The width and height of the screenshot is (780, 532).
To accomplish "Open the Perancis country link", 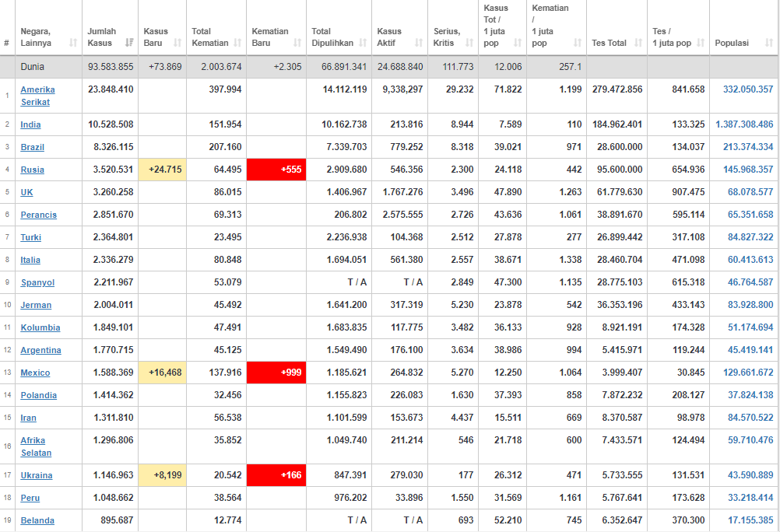I will point(39,215).
